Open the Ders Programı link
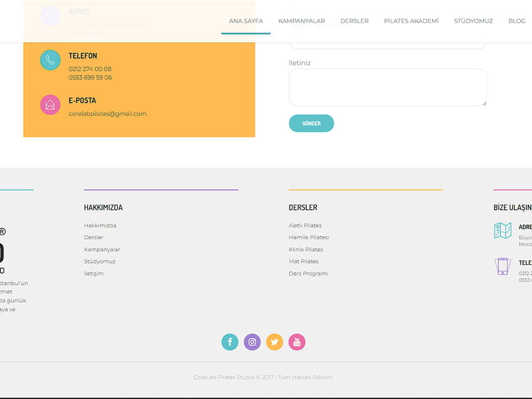This screenshot has height=399, width=532. tap(309, 274)
